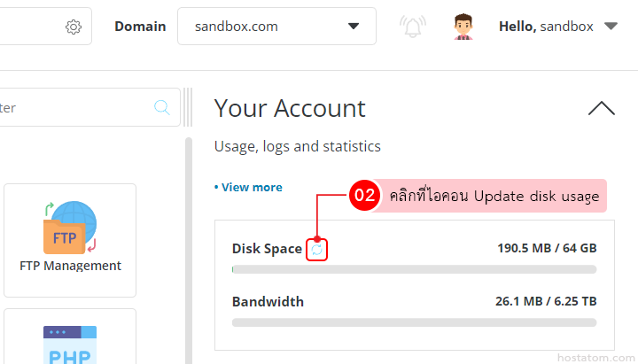Image resolution: width=638 pixels, height=364 pixels.
Task: Click the Disk Space usage bar
Action: tap(414, 269)
